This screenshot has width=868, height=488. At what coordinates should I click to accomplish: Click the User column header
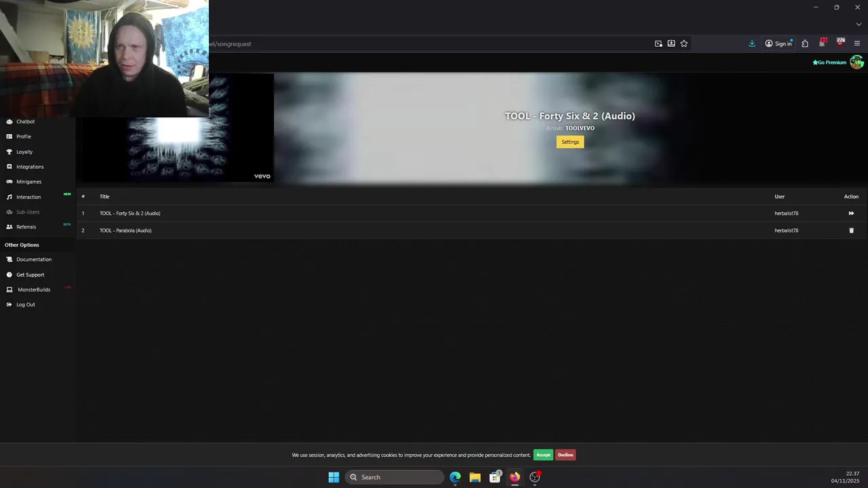pos(780,197)
